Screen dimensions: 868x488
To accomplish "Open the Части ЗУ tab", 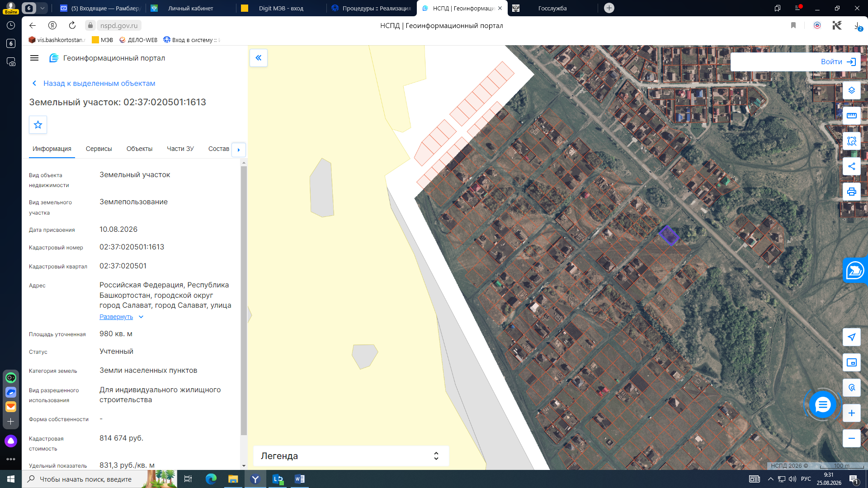I will [180, 149].
